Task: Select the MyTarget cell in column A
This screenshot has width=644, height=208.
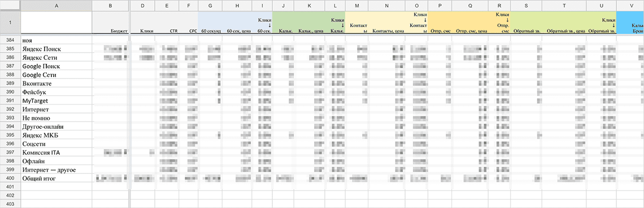Action: pyautogui.click(x=56, y=101)
